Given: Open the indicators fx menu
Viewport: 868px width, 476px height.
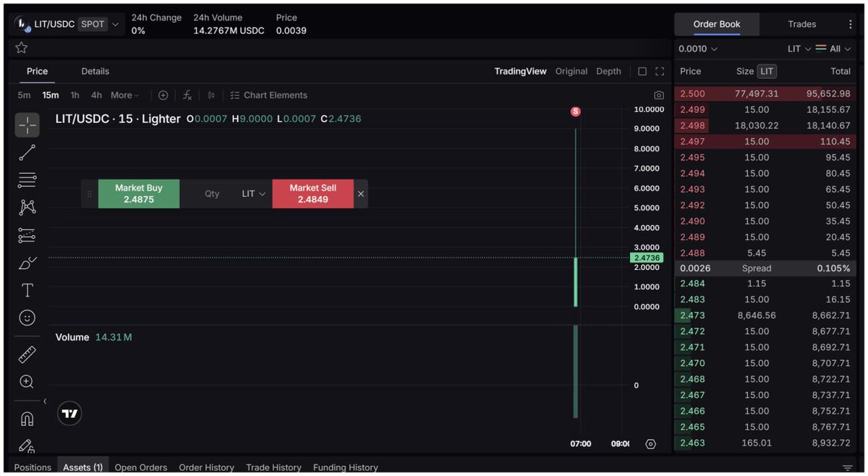Looking at the screenshot, I should (187, 95).
